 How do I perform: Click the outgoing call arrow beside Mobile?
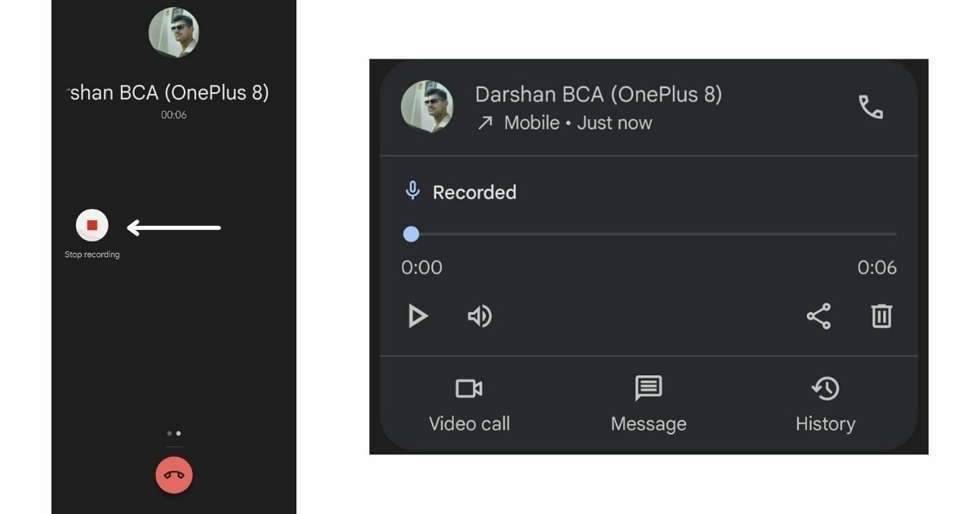pos(485,123)
